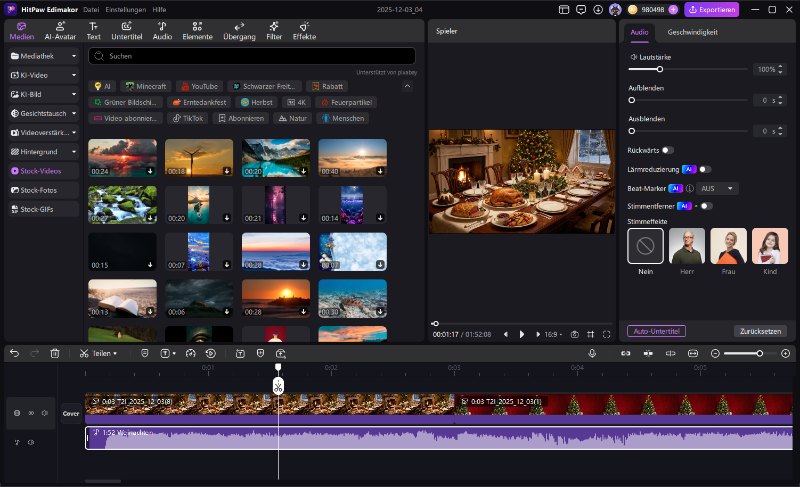
Task: Switch to the Geschwindigkeit tab
Action: pos(692,32)
